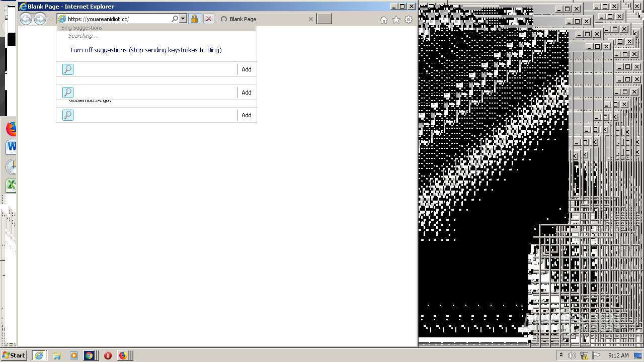
Task: Open the padlock security report
Action: [194, 19]
